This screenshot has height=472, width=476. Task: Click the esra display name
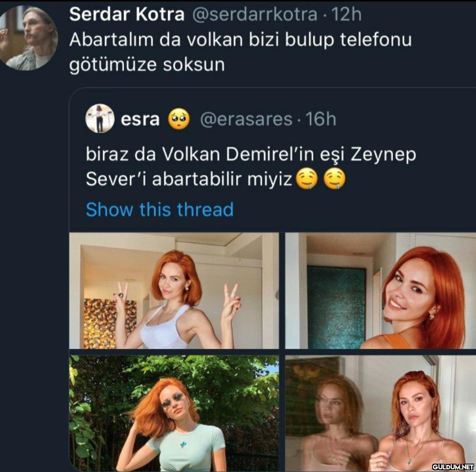tap(140, 119)
